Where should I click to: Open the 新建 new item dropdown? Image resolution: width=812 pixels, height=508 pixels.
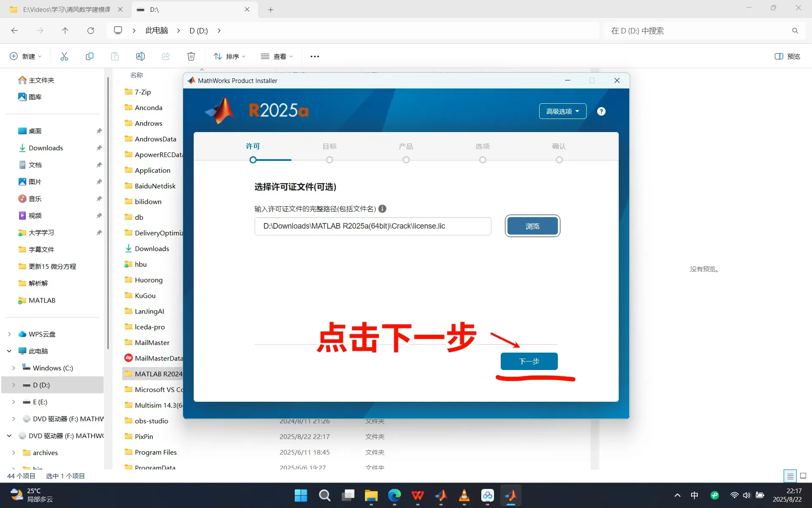25,56
